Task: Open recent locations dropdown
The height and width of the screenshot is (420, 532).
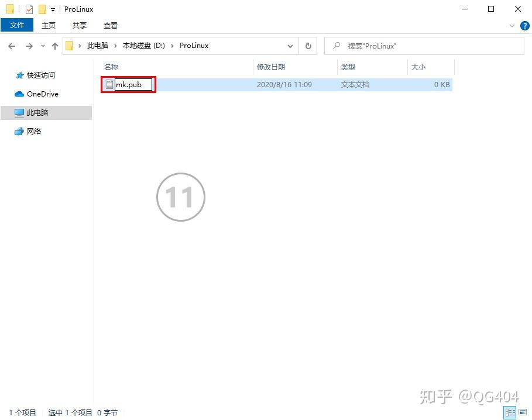Action: click(x=43, y=46)
